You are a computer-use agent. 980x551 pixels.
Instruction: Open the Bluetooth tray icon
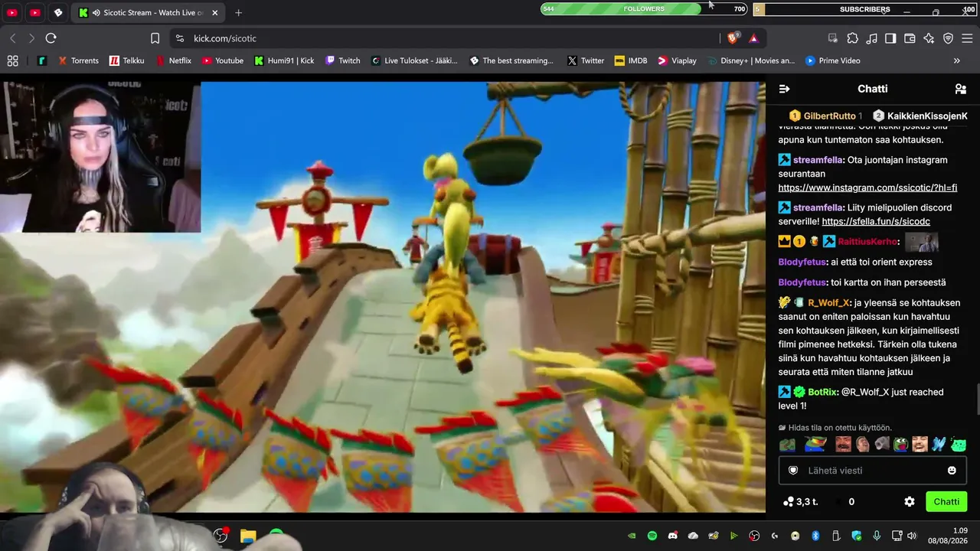point(815,536)
